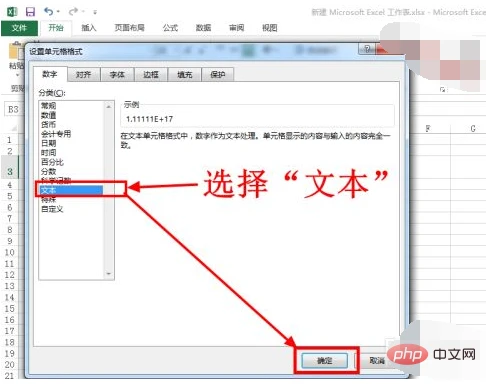Viewport: 486px width, 387px height.
Task: Click the B3 name box field
Action: [x=13, y=110]
